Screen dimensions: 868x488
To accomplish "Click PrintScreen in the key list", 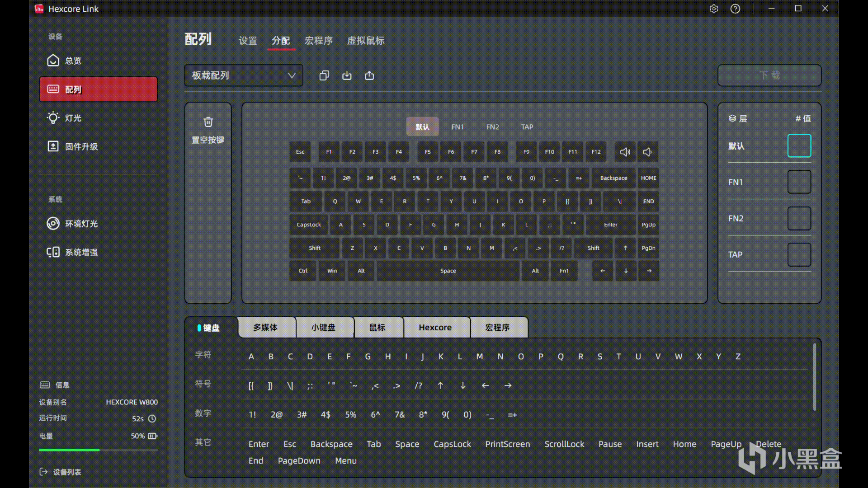I will tap(507, 444).
